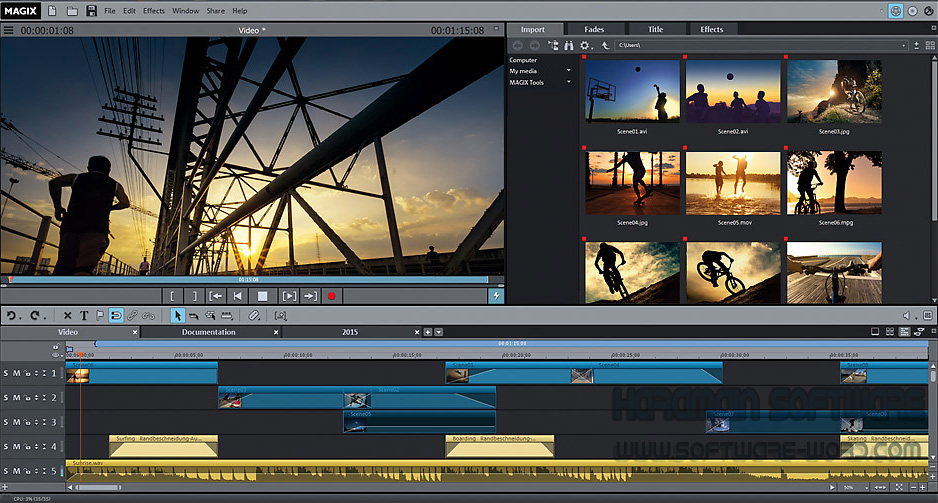Image resolution: width=938 pixels, height=503 pixels.
Task: Expand the MAGIX Tools dropdown arrow
Action: pyautogui.click(x=569, y=82)
